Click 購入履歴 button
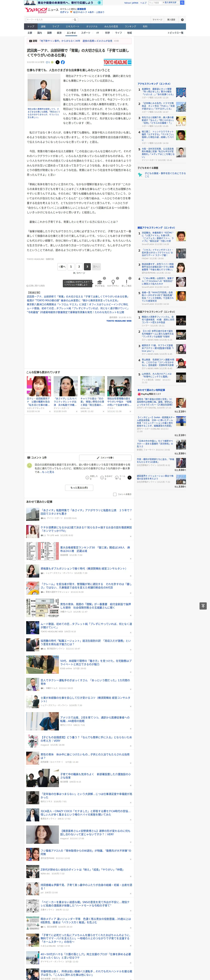This screenshot has height=980, width=210. coord(171,20)
